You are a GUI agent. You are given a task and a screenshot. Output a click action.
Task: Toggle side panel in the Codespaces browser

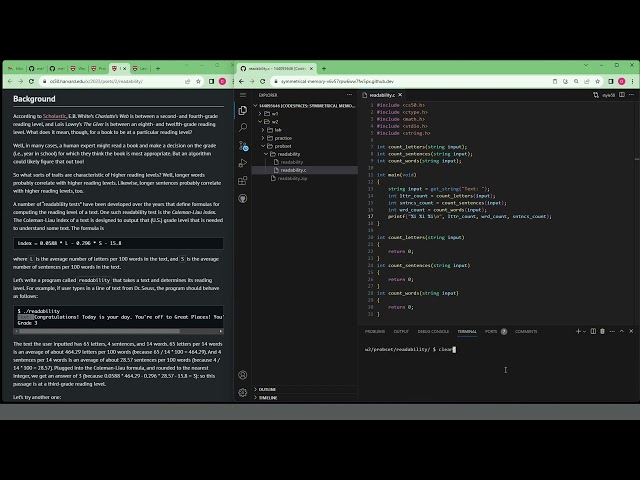[611, 81]
